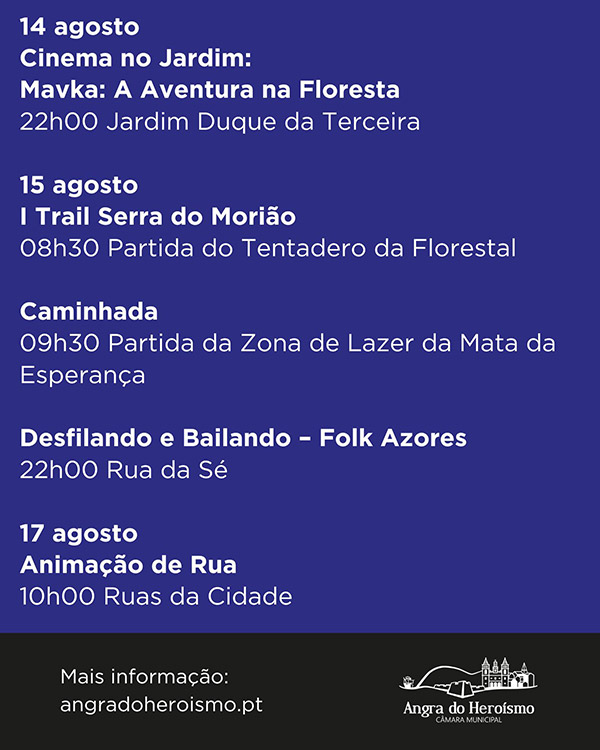The height and width of the screenshot is (750, 600).
Task: Click '22h00 Jardim Duque da Terceira' line
Action: point(220,121)
